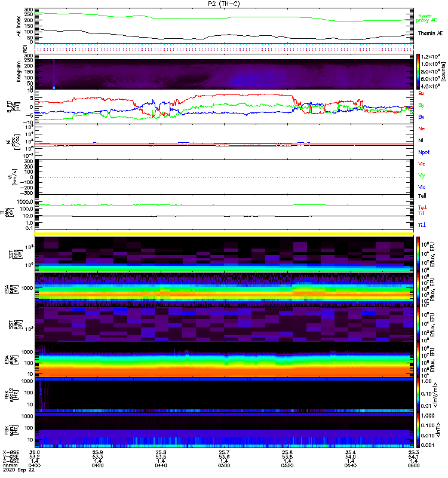
Task: Click the ESA electrons Eflux color bar
Action: click(418, 360)
